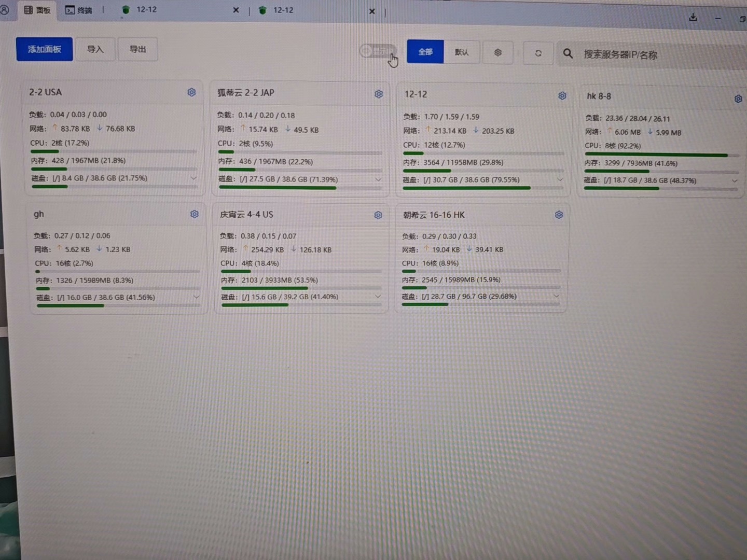The width and height of the screenshot is (747, 560).
Task: Click the memory text 1326 / 15989MB (8.3%)
Action: coord(95,280)
